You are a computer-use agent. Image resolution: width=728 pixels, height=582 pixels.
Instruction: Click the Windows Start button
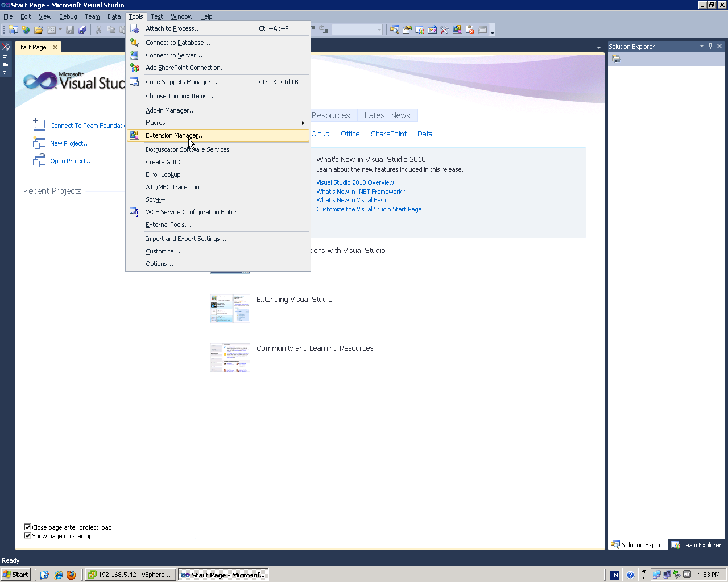pos(15,575)
